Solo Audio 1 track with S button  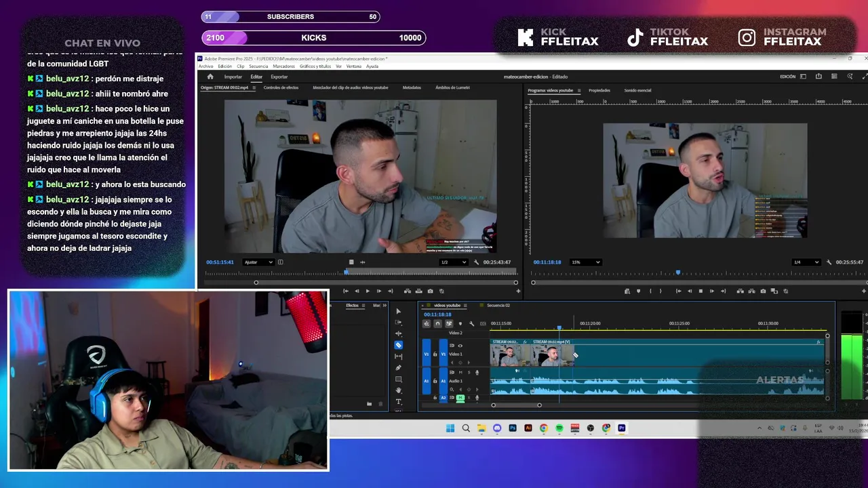coord(469,372)
